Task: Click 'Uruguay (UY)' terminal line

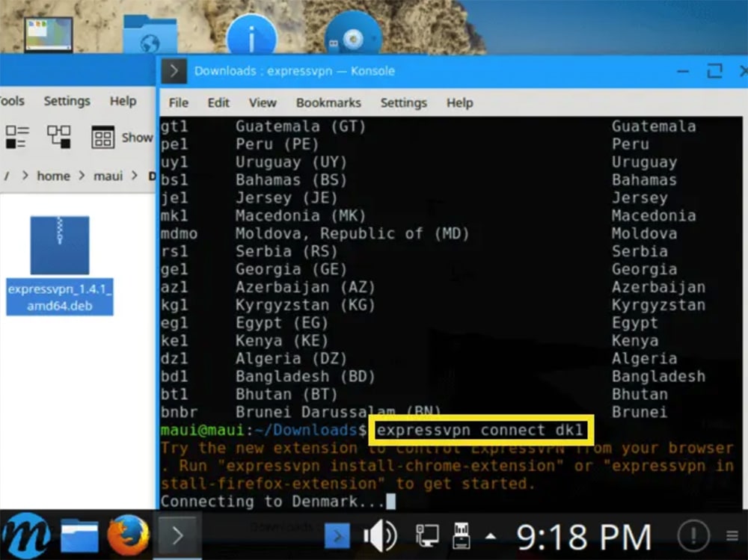Action: click(x=291, y=162)
